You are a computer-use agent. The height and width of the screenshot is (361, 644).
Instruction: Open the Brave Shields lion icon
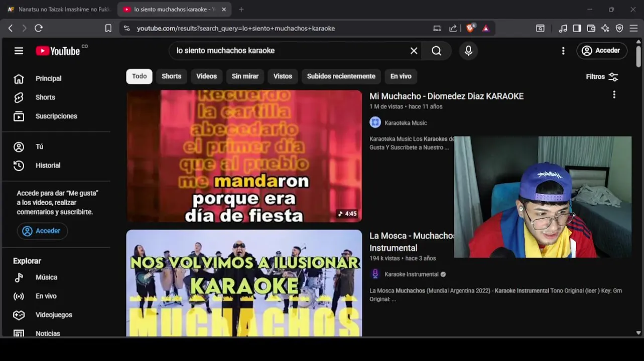pos(470,28)
